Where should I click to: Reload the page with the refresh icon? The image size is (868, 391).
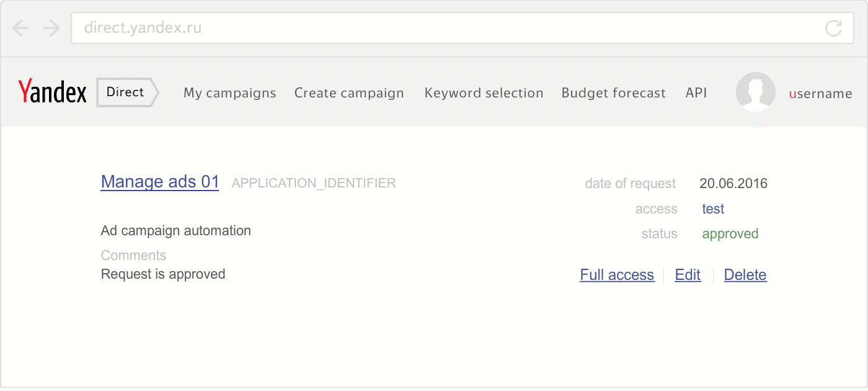833,28
